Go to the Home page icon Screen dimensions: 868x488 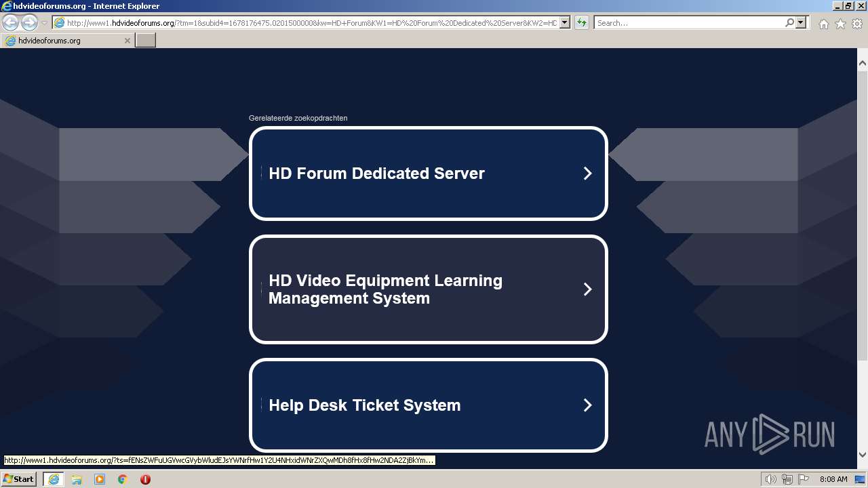pos(823,24)
